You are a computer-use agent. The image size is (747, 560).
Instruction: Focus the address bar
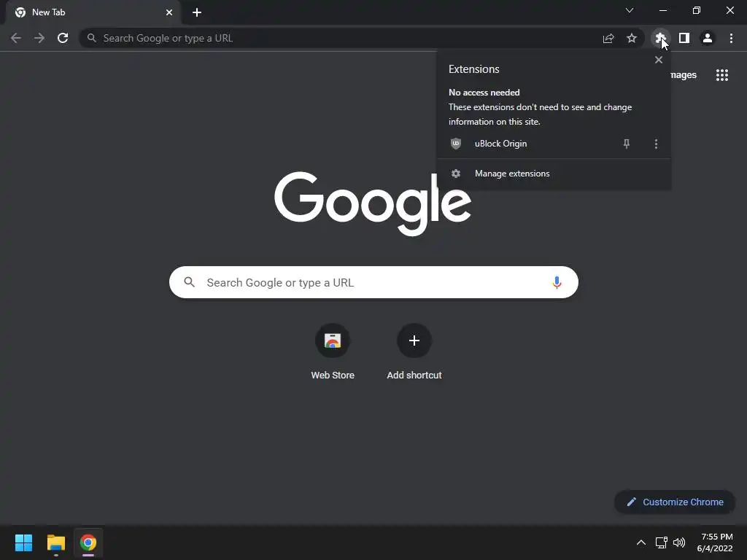(362, 38)
